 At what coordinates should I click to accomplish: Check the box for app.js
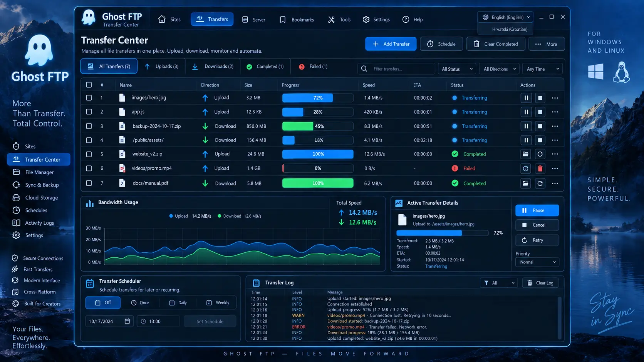click(89, 112)
